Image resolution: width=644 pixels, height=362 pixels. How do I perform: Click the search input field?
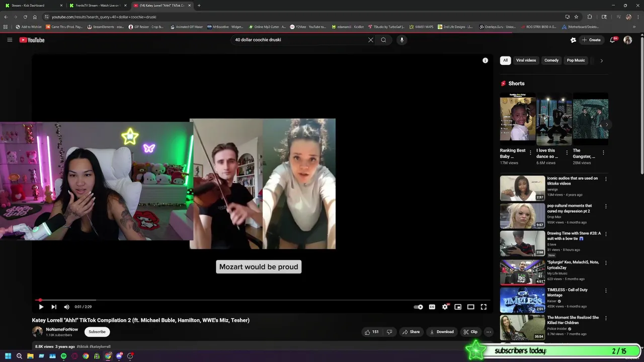click(299, 40)
